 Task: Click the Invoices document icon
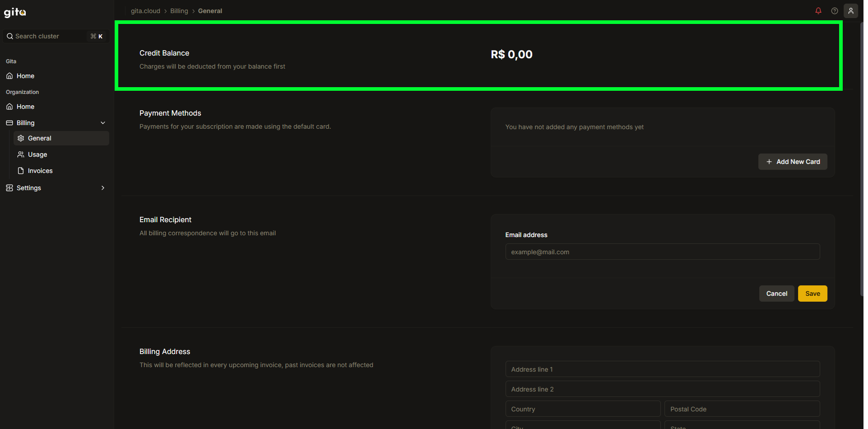(21, 171)
